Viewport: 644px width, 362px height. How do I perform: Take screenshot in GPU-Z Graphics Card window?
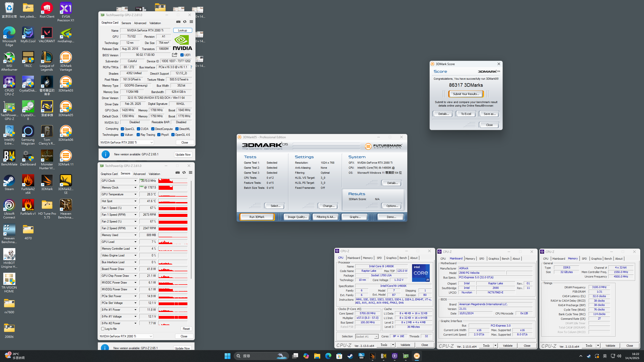(x=178, y=22)
